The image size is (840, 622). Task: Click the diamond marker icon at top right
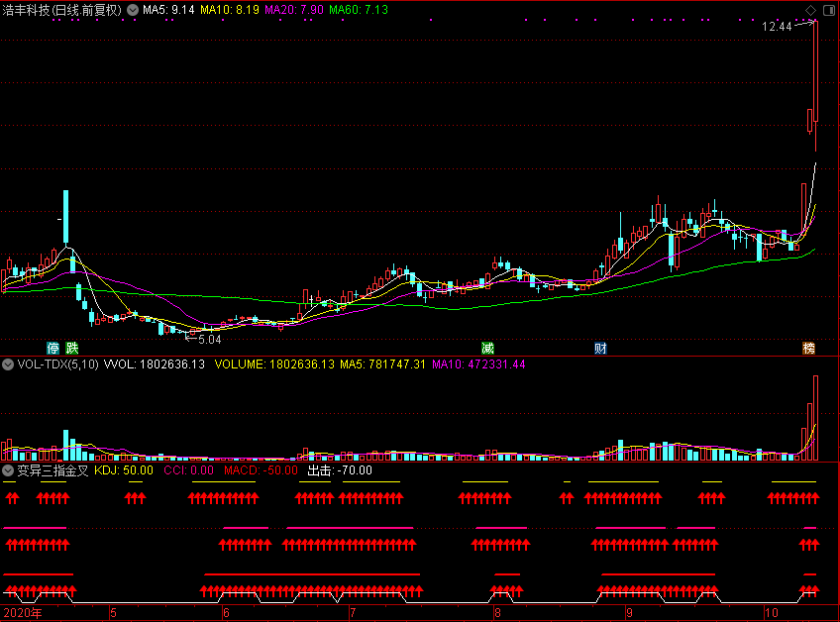(810, 9)
